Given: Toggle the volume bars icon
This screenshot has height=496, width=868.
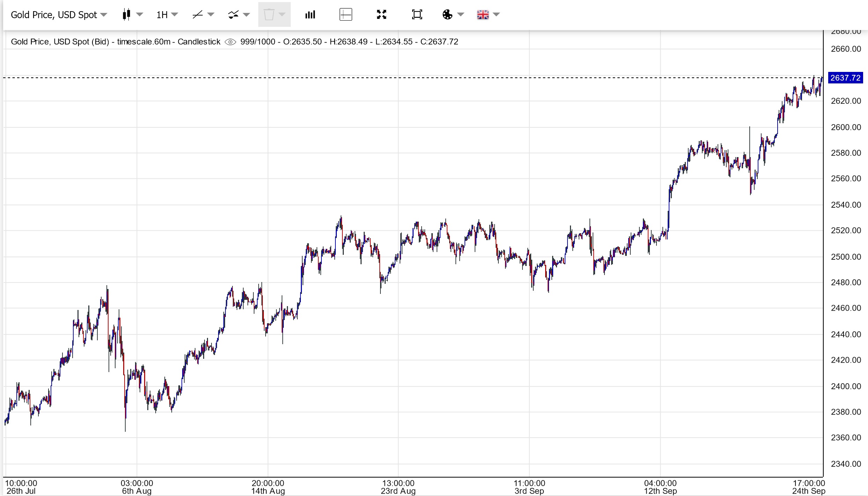Looking at the screenshot, I should pos(310,15).
